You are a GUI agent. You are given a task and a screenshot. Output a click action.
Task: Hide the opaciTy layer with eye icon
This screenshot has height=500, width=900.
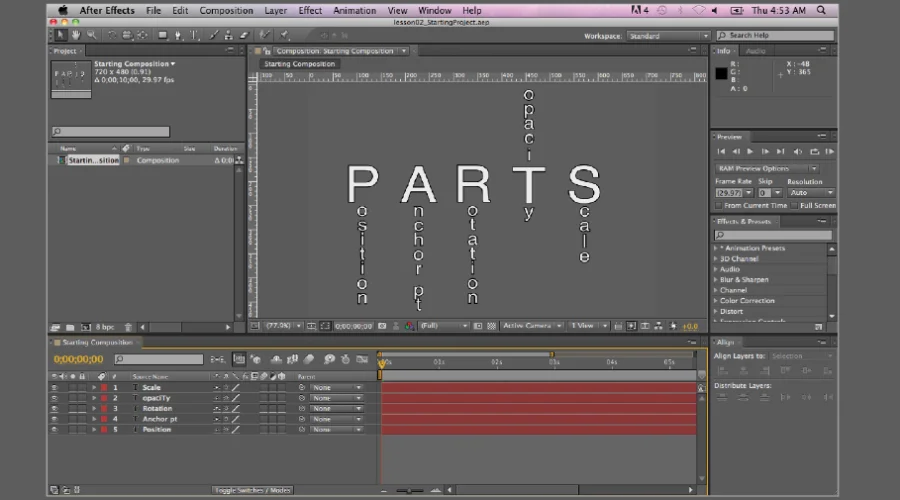click(55, 398)
